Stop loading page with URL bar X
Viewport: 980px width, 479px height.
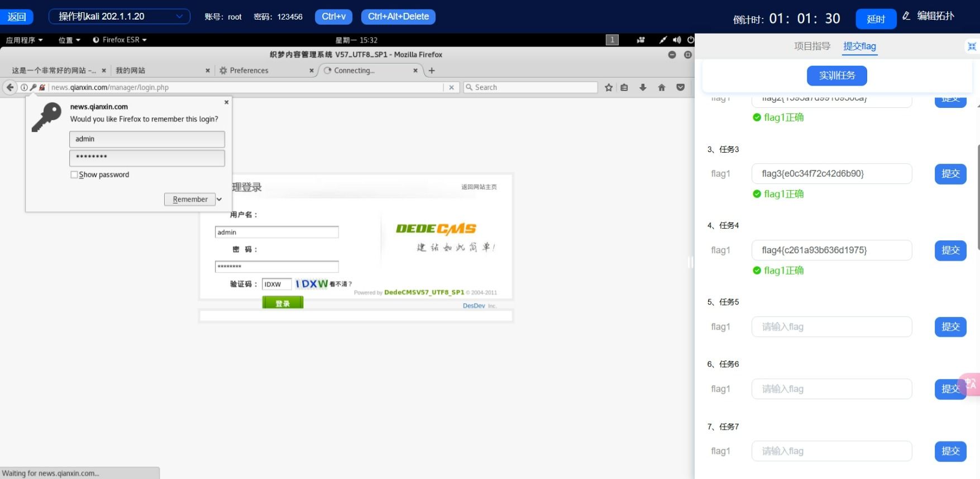tap(451, 87)
